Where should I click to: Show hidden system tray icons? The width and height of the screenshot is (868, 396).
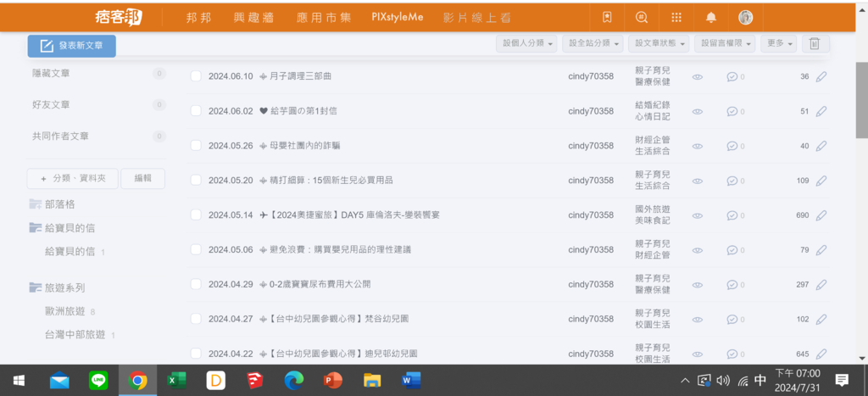coord(685,381)
